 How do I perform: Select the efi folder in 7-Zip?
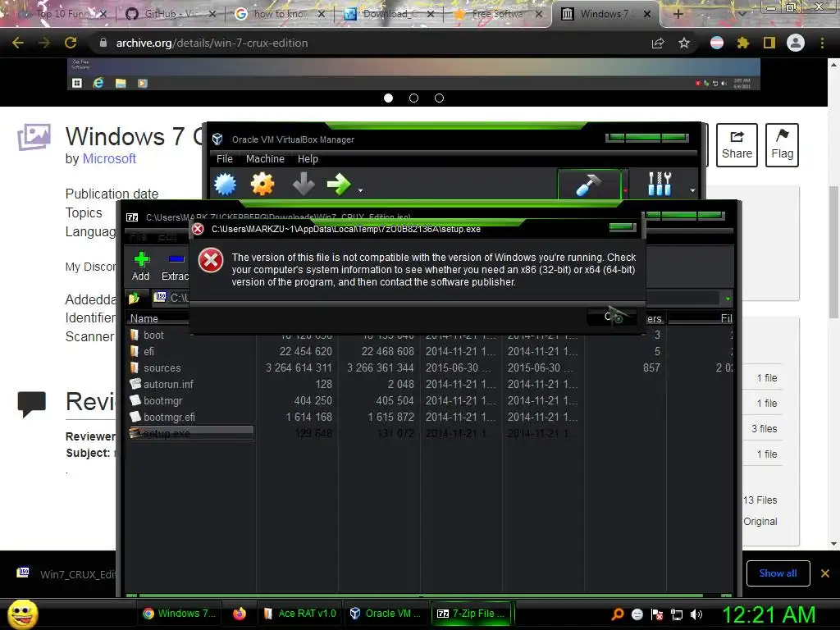coord(149,352)
